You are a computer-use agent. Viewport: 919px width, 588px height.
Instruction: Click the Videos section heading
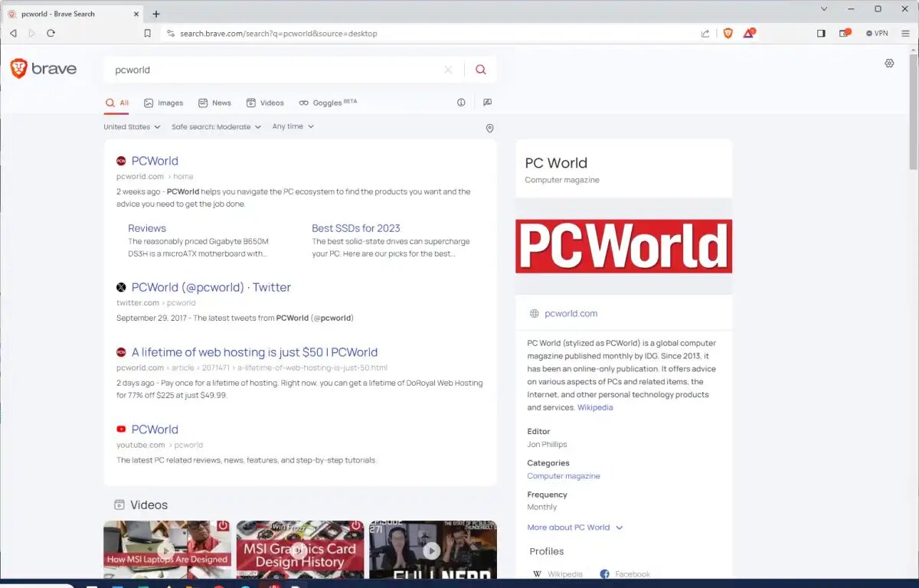point(149,505)
